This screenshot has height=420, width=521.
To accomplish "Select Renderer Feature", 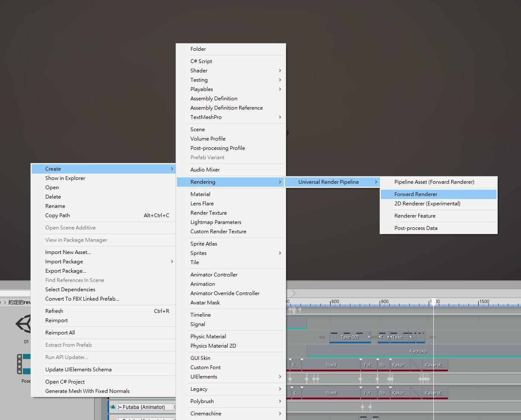I will [415, 216].
